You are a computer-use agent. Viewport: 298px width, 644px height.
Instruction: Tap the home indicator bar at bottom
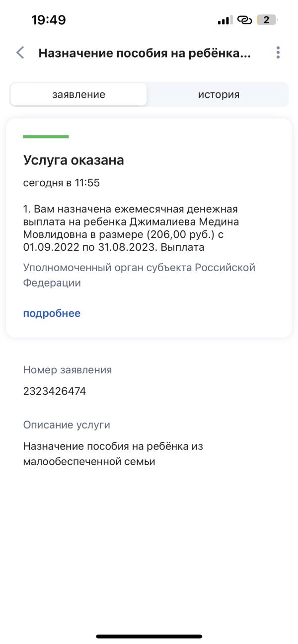click(149, 636)
